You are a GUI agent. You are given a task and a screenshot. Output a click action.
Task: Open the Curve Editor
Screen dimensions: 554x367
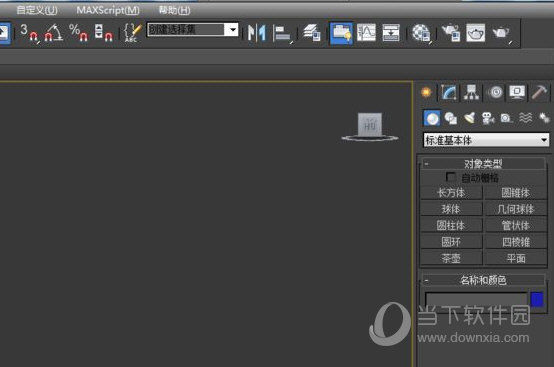coord(366,33)
